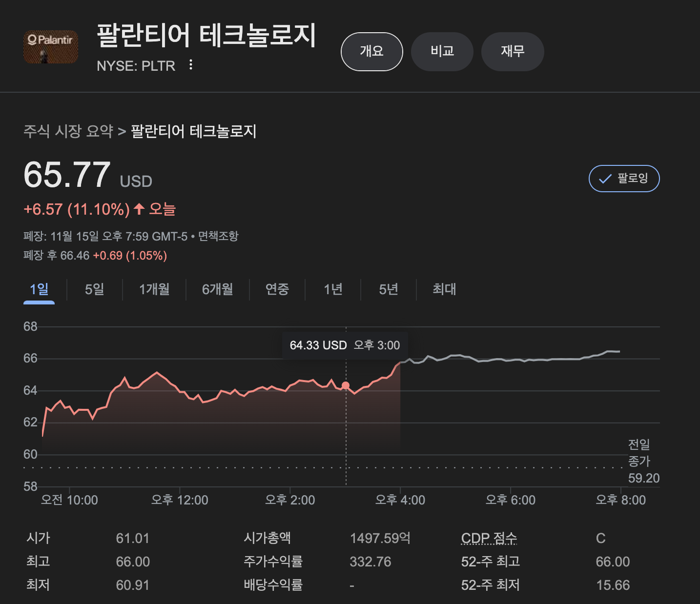Switch chart to the 최대 tab
The width and height of the screenshot is (700, 604).
(444, 289)
